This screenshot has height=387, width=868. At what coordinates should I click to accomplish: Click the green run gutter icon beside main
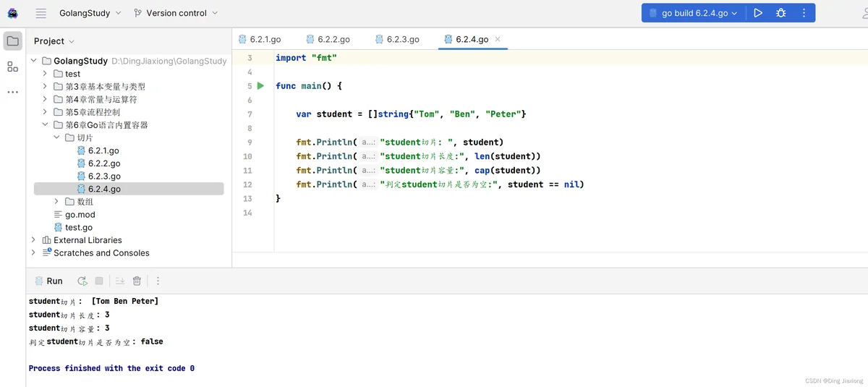(261, 86)
